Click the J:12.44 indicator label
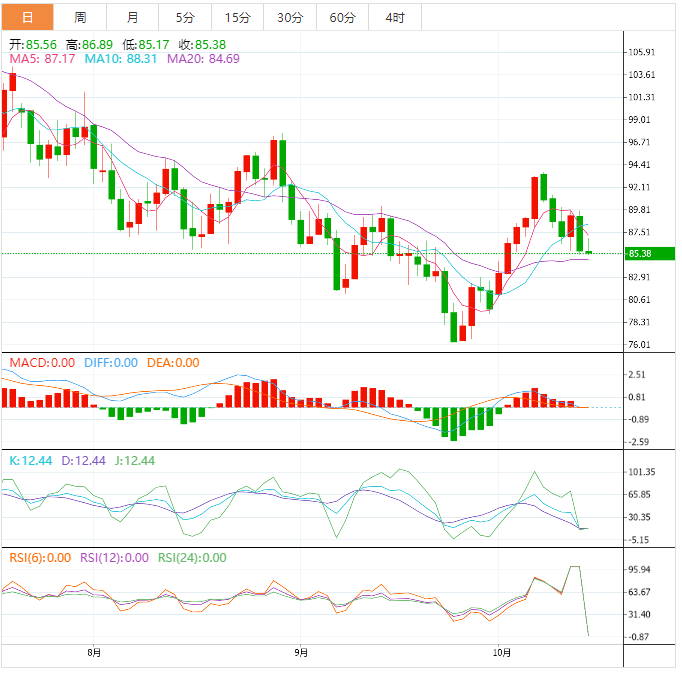The image size is (682, 674). [x=135, y=460]
